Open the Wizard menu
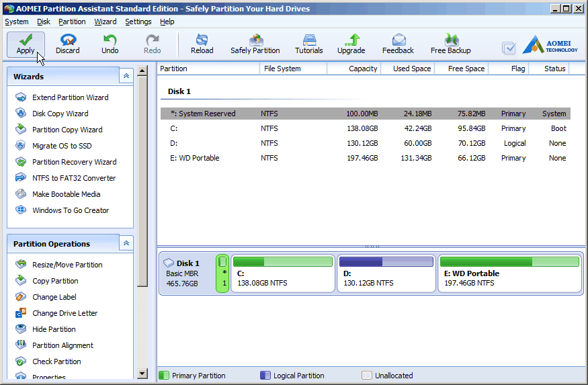Screen dimensions: 588x385 (x=106, y=22)
